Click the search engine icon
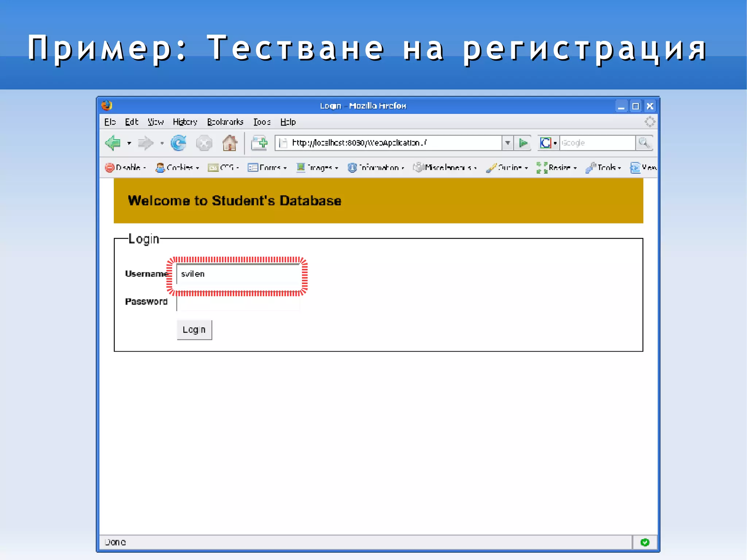747x560 pixels. 546,143
